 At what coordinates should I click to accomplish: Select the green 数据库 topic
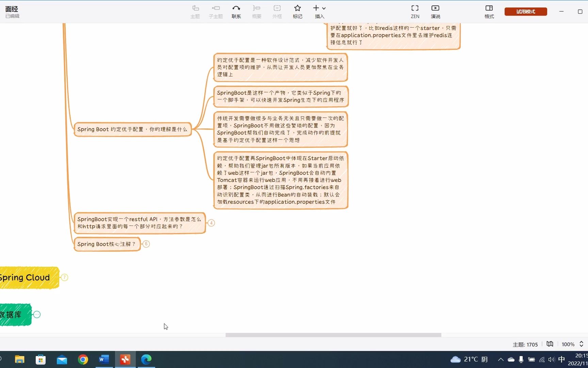(15, 315)
